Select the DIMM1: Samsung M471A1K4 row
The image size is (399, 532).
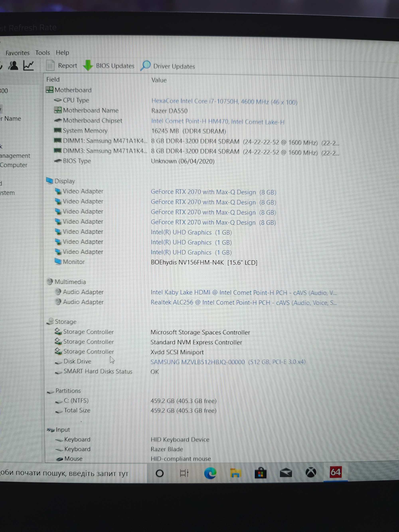point(197,142)
